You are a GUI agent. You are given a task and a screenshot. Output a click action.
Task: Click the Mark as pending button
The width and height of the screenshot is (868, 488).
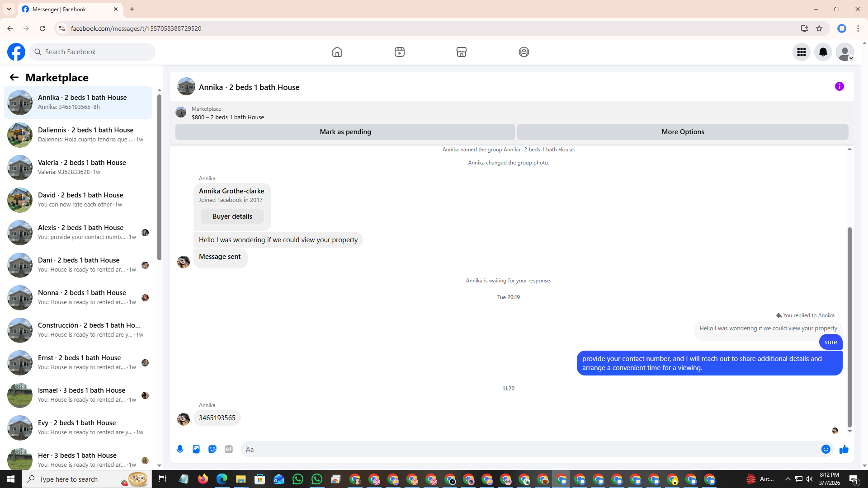tap(345, 132)
